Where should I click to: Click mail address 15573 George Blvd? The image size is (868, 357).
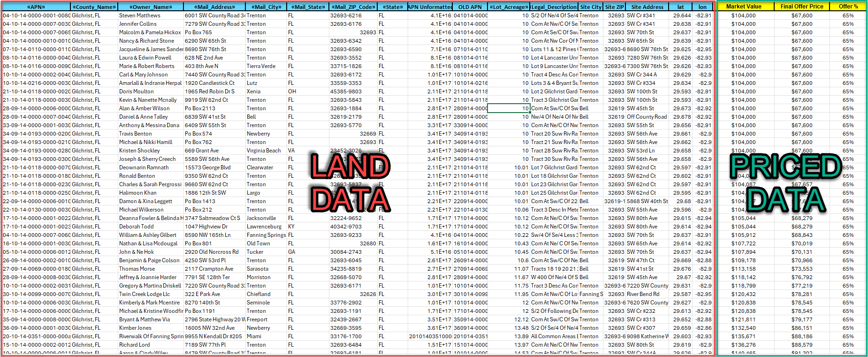pos(214,167)
